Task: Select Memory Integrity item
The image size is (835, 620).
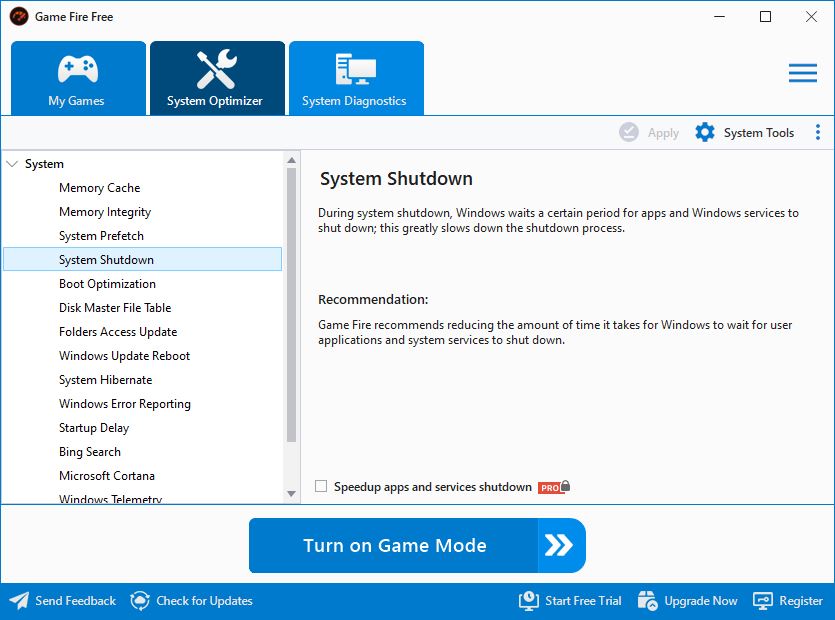Action: click(x=105, y=212)
